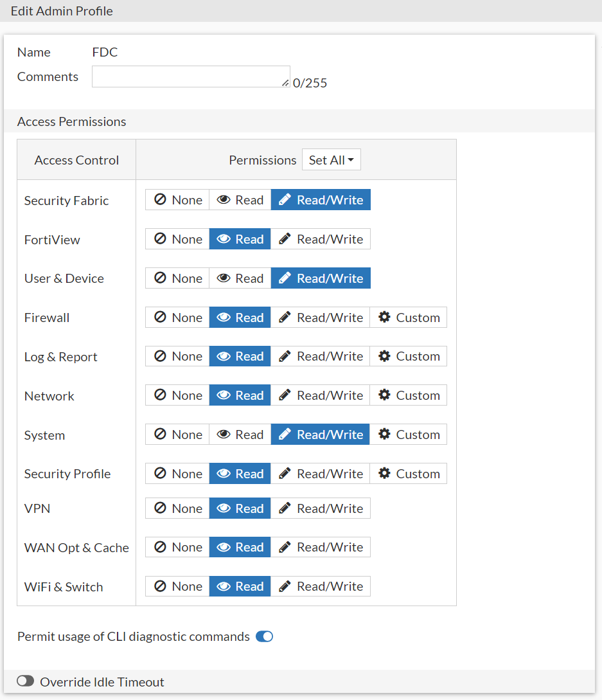Set WAN Opt & Cache to None
The image size is (602, 700).
[177, 547]
